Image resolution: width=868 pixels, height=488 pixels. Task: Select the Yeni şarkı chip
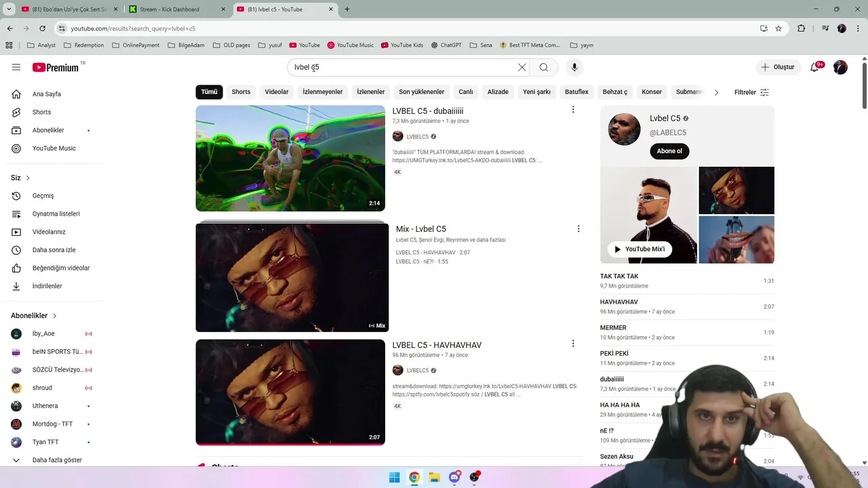click(537, 92)
